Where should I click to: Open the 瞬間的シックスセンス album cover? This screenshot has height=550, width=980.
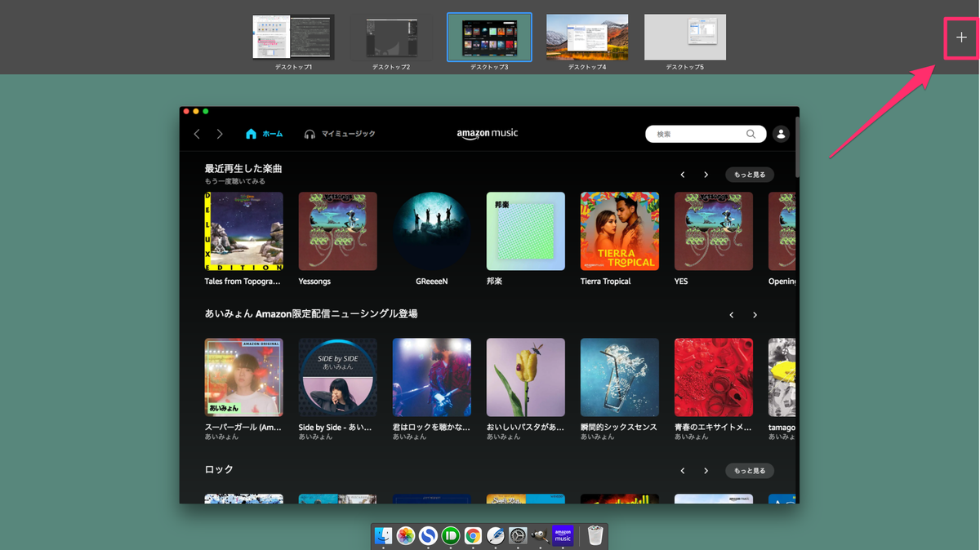620,378
